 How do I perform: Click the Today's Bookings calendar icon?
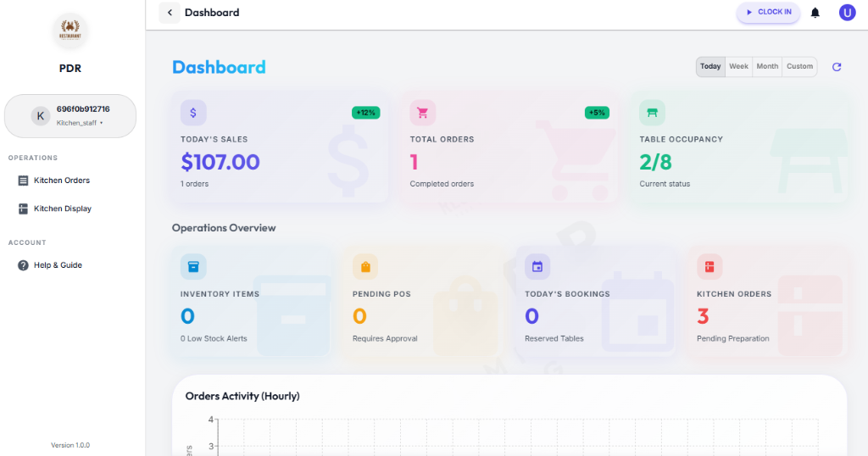coord(537,267)
